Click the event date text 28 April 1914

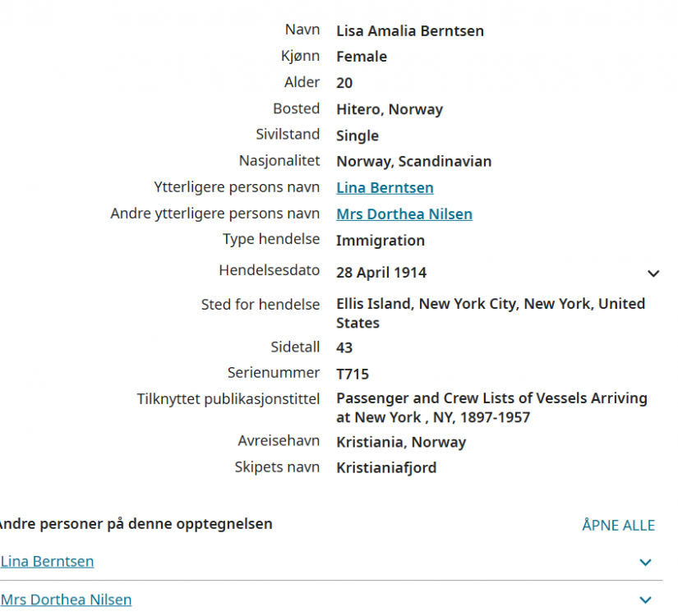click(x=381, y=273)
